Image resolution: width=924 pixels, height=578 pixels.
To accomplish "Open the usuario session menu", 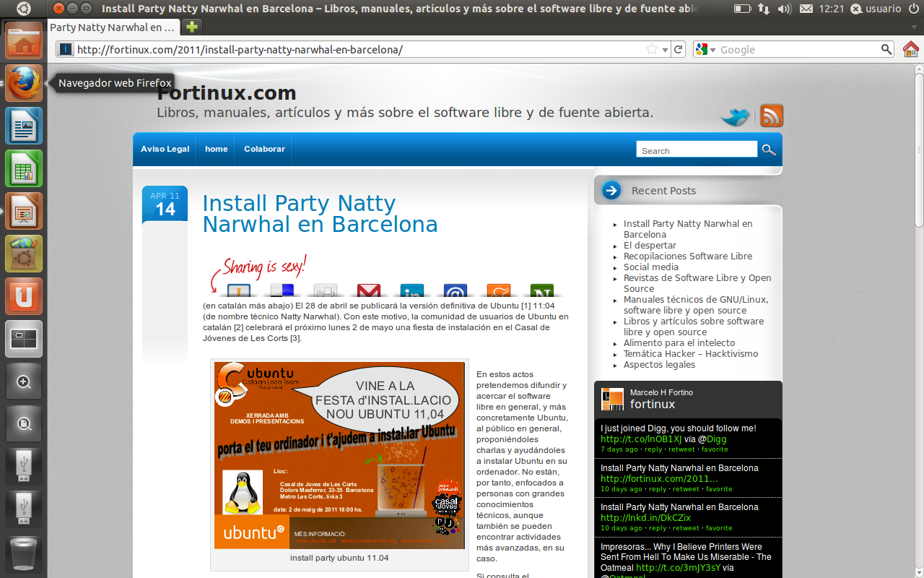I will tap(876, 9).
